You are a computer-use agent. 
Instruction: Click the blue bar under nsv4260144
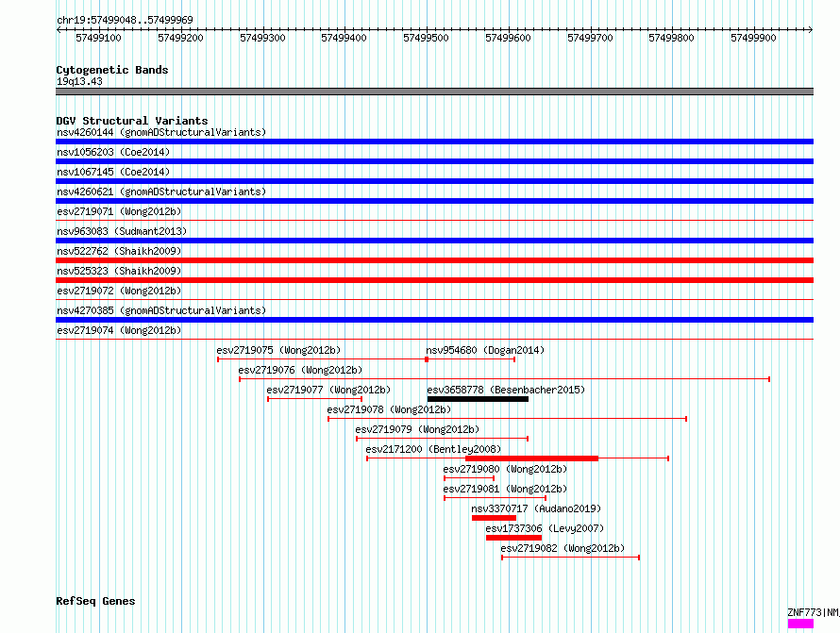point(434,142)
